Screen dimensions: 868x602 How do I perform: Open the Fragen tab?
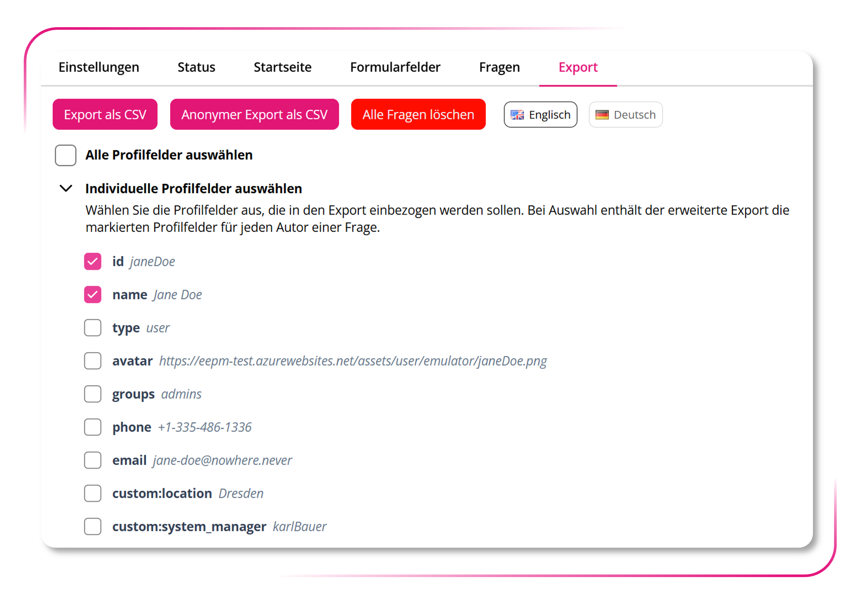[499, 67]
